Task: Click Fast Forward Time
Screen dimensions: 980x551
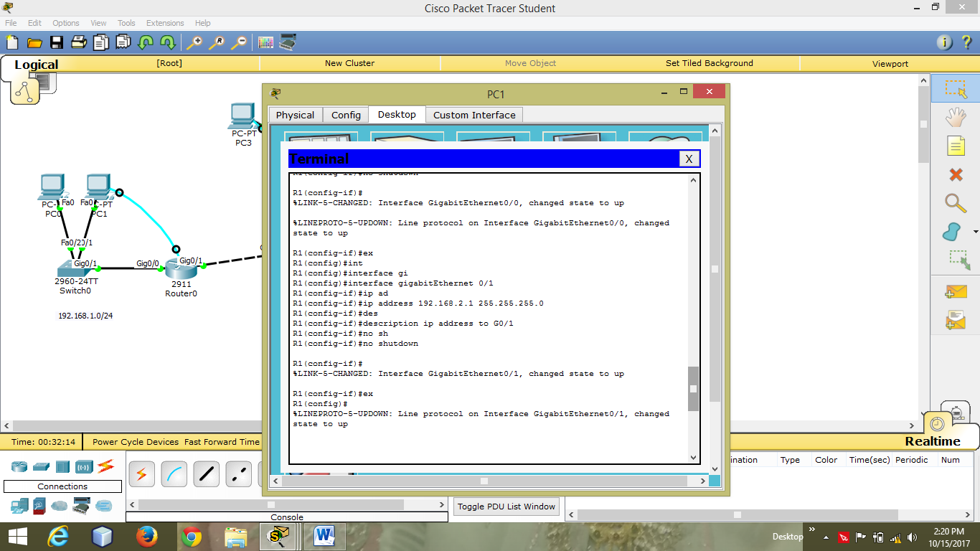Action: click(x=222, y=442)
